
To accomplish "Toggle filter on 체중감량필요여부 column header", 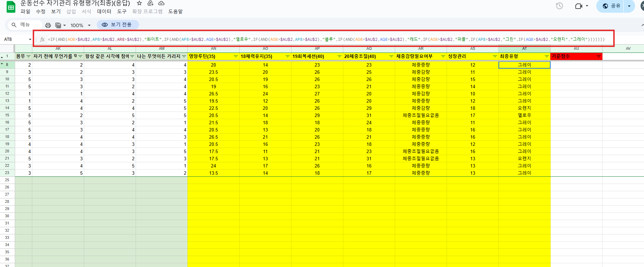I will point(443,56).
